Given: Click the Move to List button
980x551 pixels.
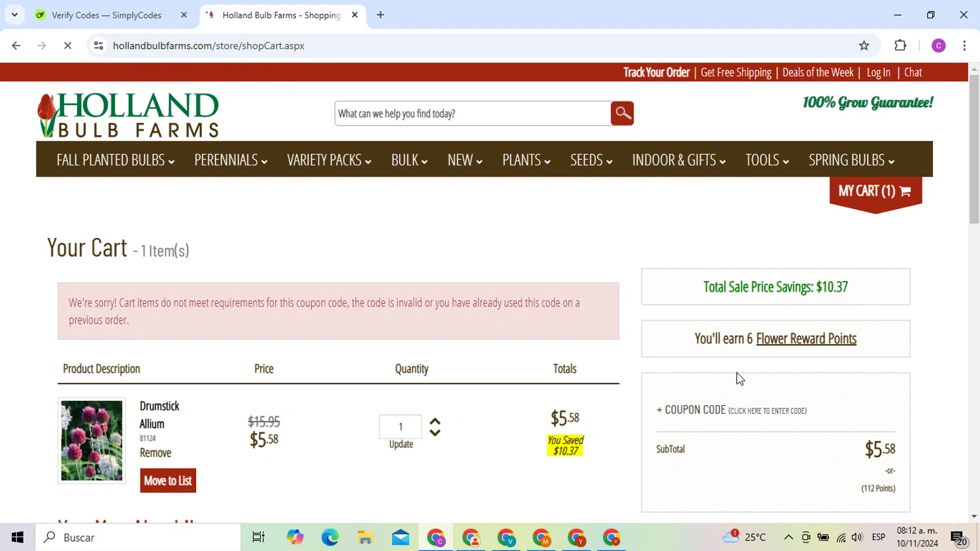Looking at the screenshot, I should pos(168,480).
